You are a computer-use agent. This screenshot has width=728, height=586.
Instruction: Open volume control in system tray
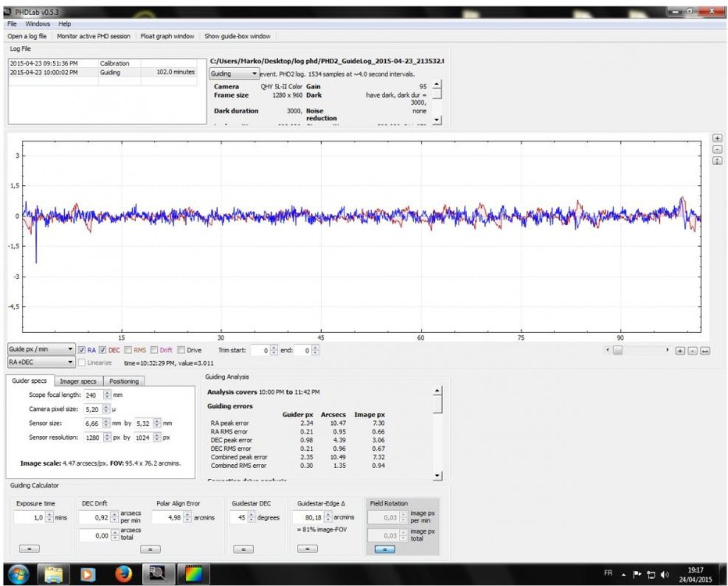click(x=665, y=575)
